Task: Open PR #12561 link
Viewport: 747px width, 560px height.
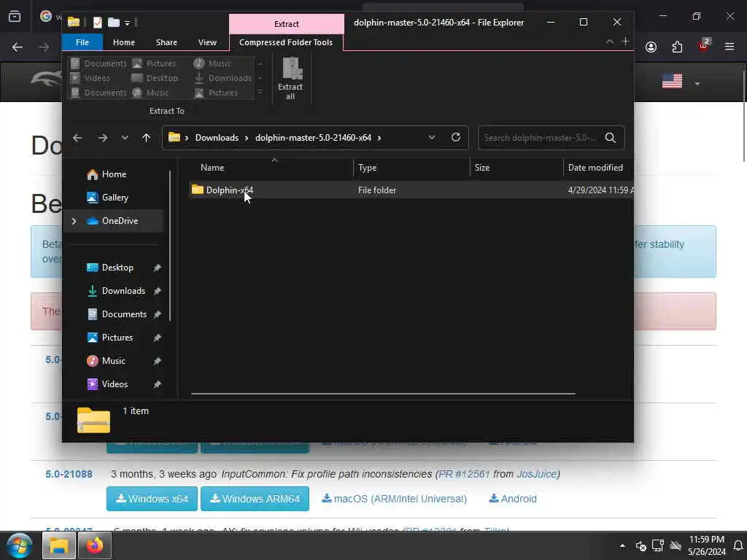Action: [x=464, y=474]
